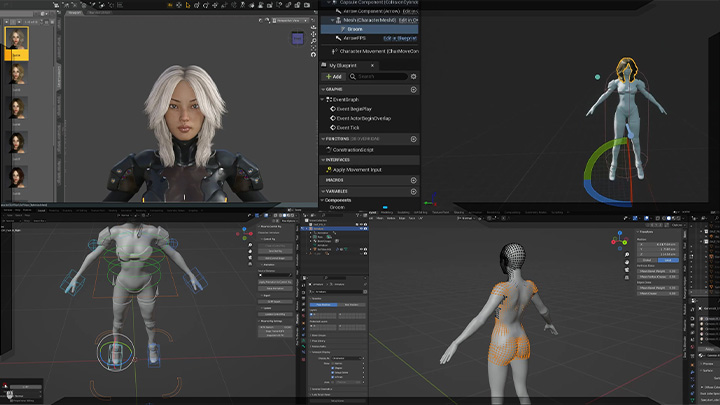Screen dimensions: 720x405
Task: Disable the Shapes checkbox in Viewport Display
Action: [x=332, y=368]
